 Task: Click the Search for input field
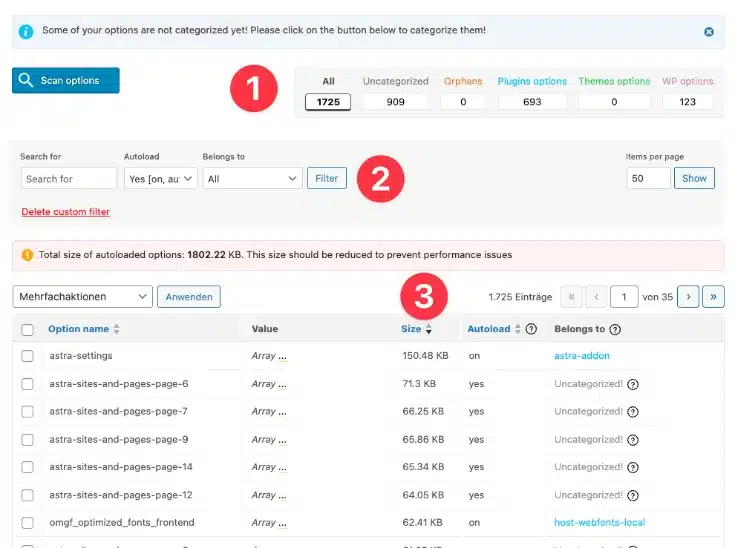click(68, 179)
